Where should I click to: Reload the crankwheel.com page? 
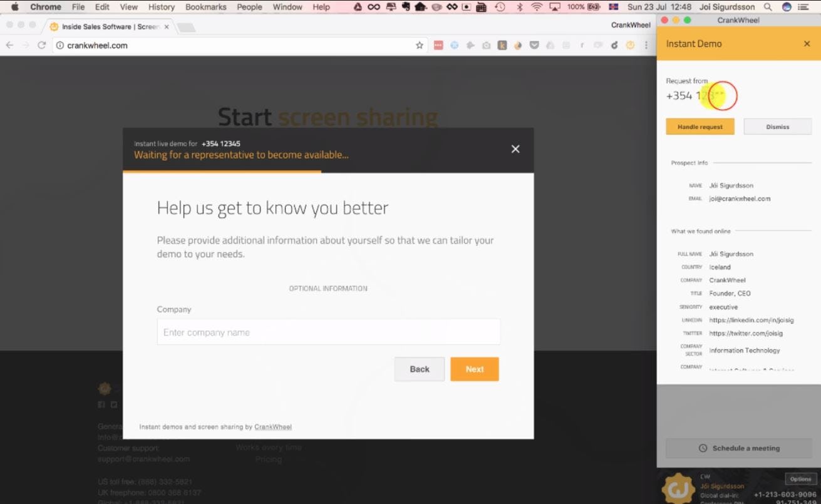point(42,45)
